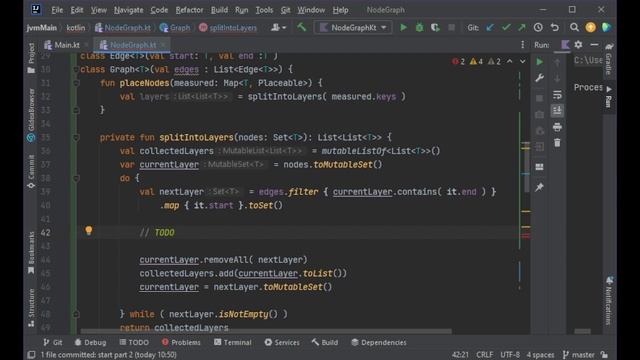The height and width of the screenshot is (360, 640).
Task: Click the NodeGraph.kt breadcrumb
Action: [x=123, y=27]
